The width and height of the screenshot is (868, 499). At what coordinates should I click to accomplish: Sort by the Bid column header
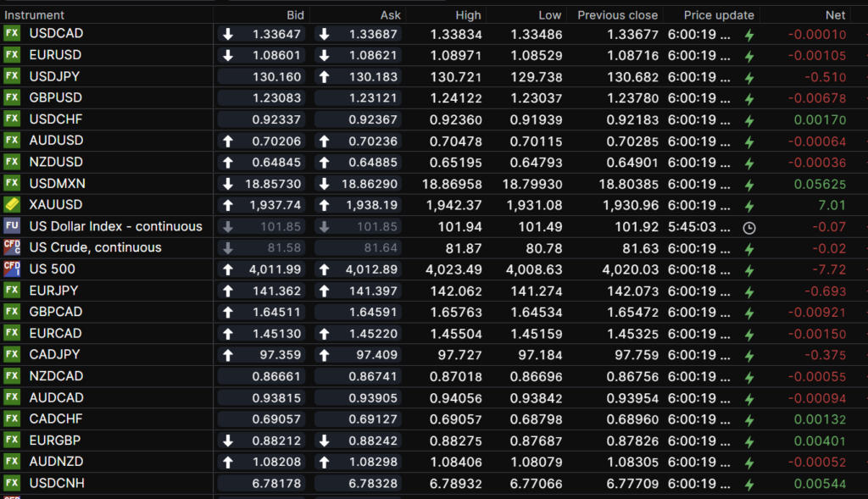coord(295,15)
